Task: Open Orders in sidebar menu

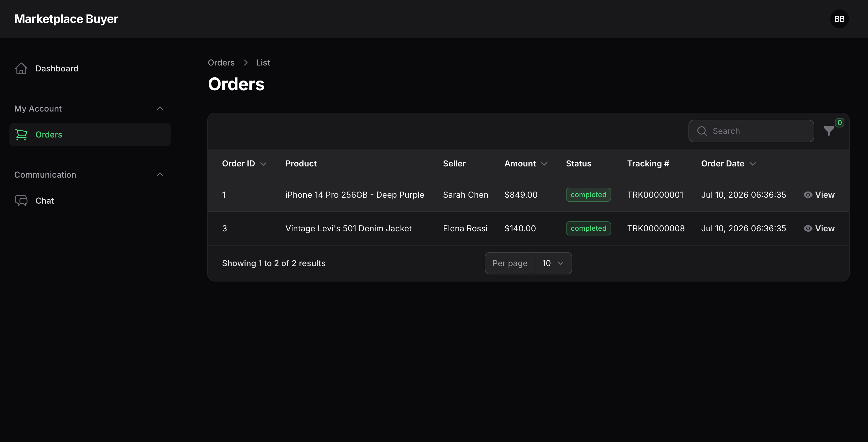Action: (90, 135)
